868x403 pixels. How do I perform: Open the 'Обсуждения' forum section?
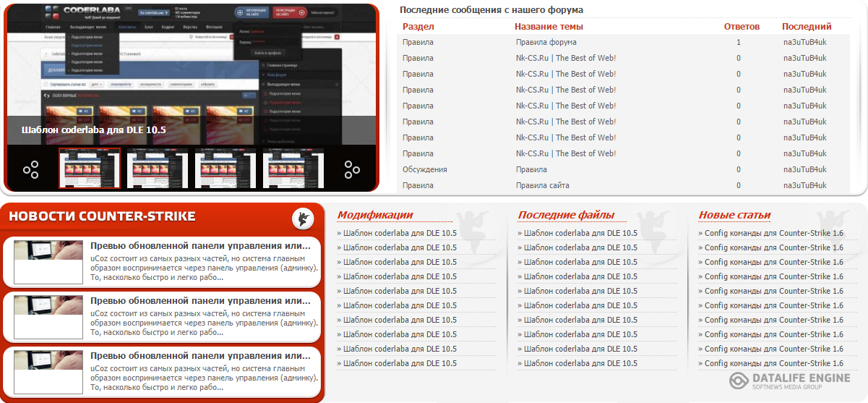click(425, 169)
